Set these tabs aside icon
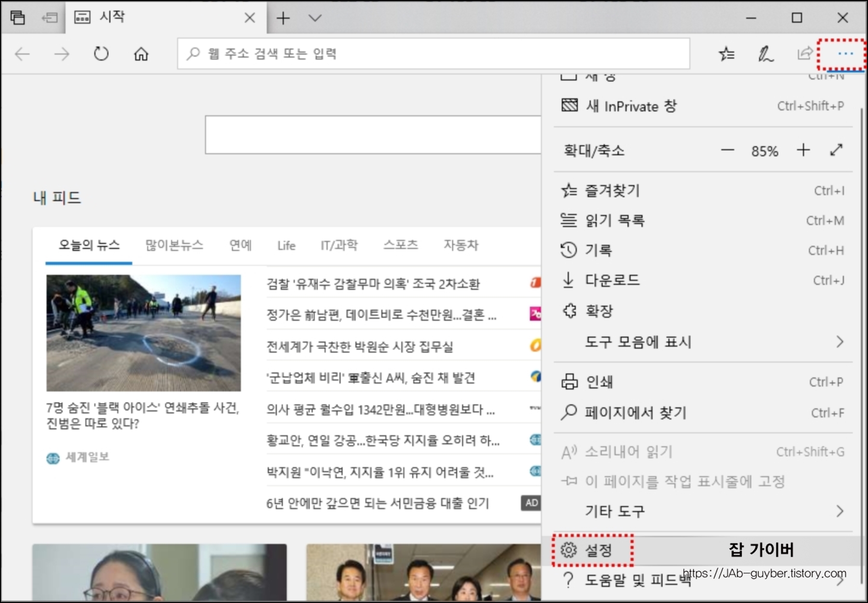 pos(49,18)
